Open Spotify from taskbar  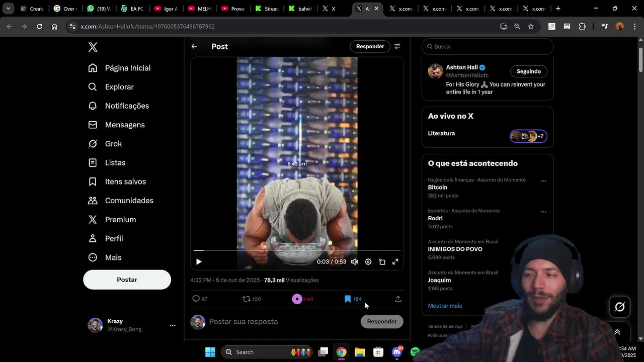(x=415, y=352)
